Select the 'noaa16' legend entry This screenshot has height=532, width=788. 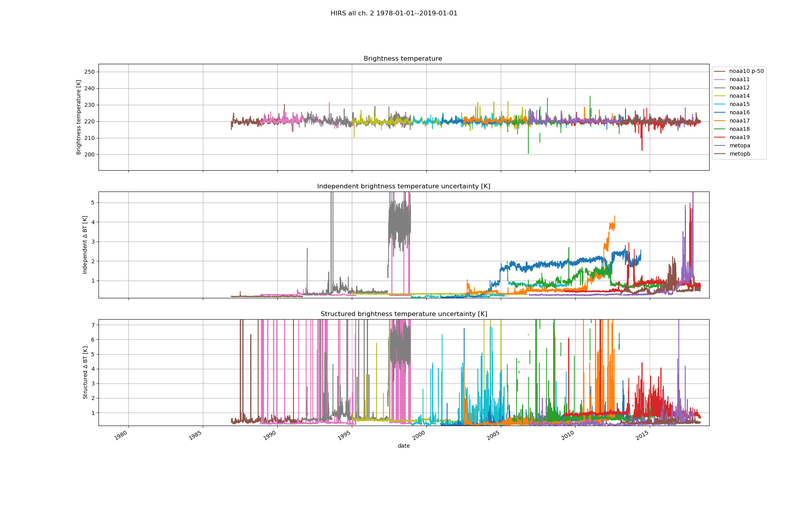pyautogui.click(x=732, y=113)
